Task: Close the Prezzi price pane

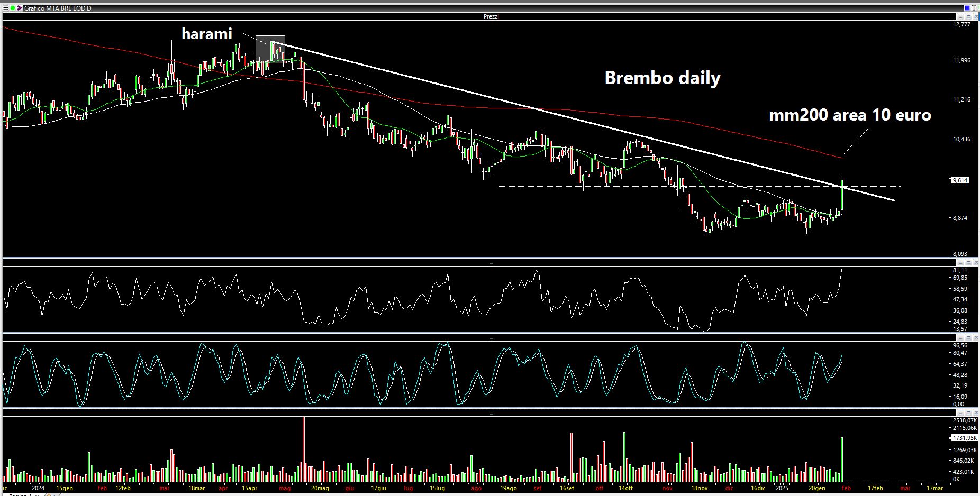Action: point(975,16)
